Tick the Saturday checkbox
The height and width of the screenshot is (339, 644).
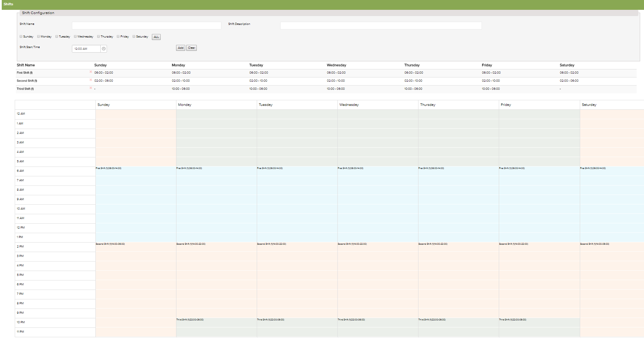tap(134, 36)
